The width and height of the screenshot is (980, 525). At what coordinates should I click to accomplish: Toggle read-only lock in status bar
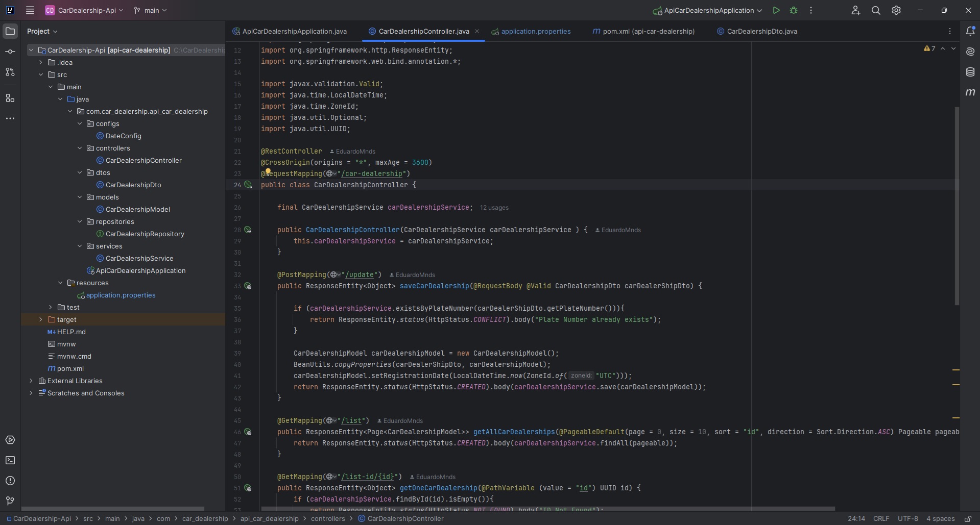tap(968, 518)
